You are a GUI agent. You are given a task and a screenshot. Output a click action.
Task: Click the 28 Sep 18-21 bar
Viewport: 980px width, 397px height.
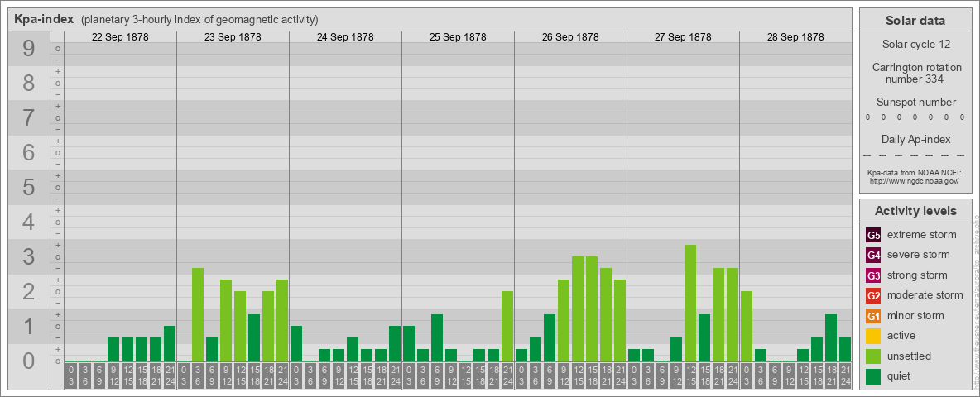point(831,338)
